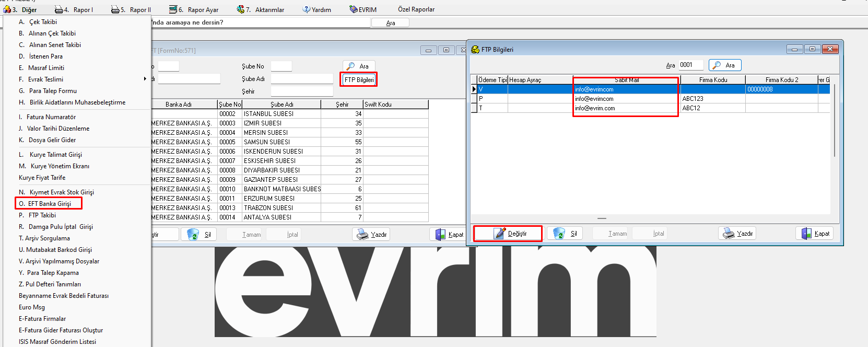Screen dimensions: 868x347
Task: Click the trash Sil button in FTP Bilgileri
Action: tap(565, 234)
